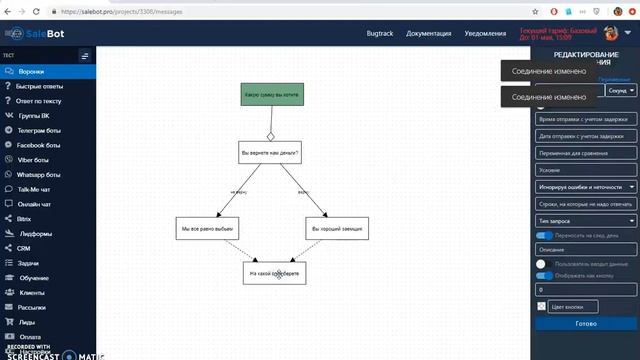Click the Лидформы icon
640x360 pixels.
click(x=9, y=233)
